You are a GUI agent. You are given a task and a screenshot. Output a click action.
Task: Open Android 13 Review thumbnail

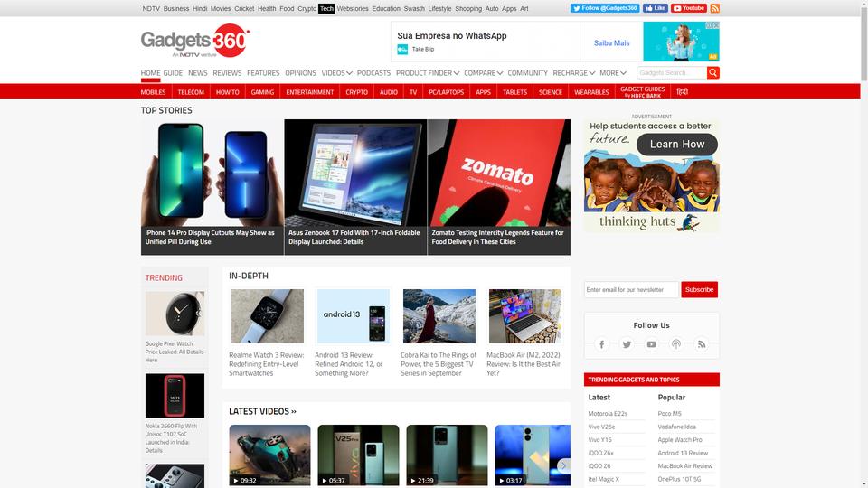tap(354, 316)
